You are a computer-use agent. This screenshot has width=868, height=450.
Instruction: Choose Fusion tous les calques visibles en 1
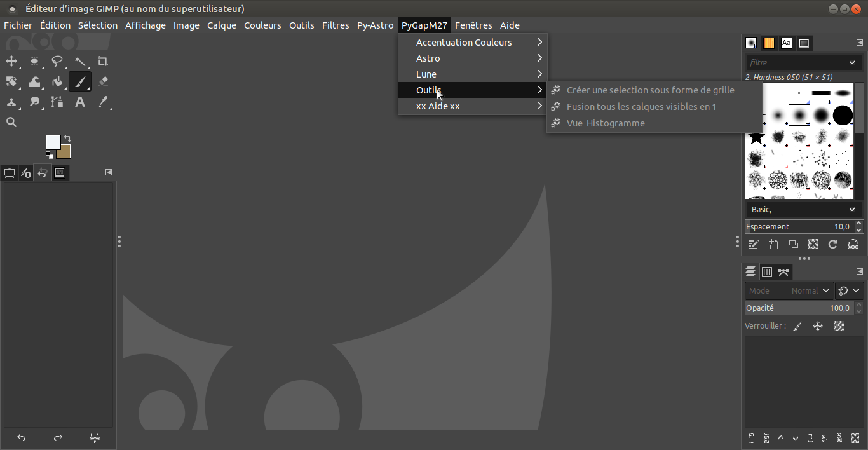(x=654, y=107)
